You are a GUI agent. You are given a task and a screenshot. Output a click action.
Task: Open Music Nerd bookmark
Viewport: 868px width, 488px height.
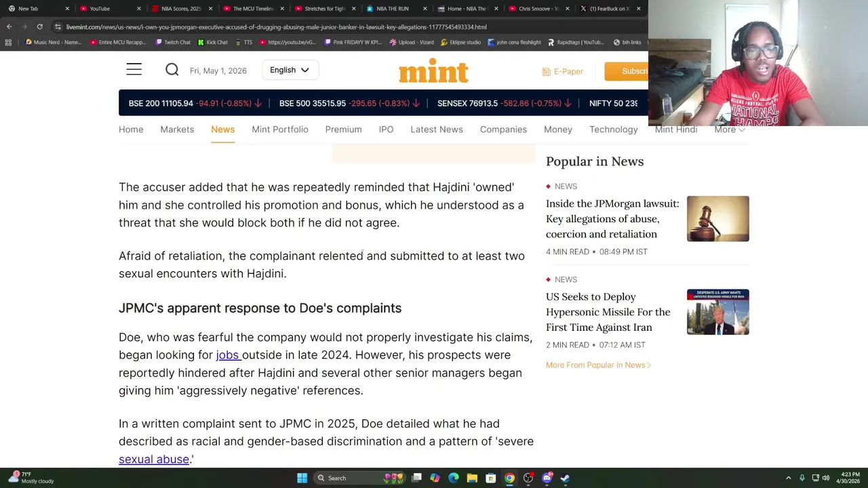pyautogui.click(x=53, y=42)
